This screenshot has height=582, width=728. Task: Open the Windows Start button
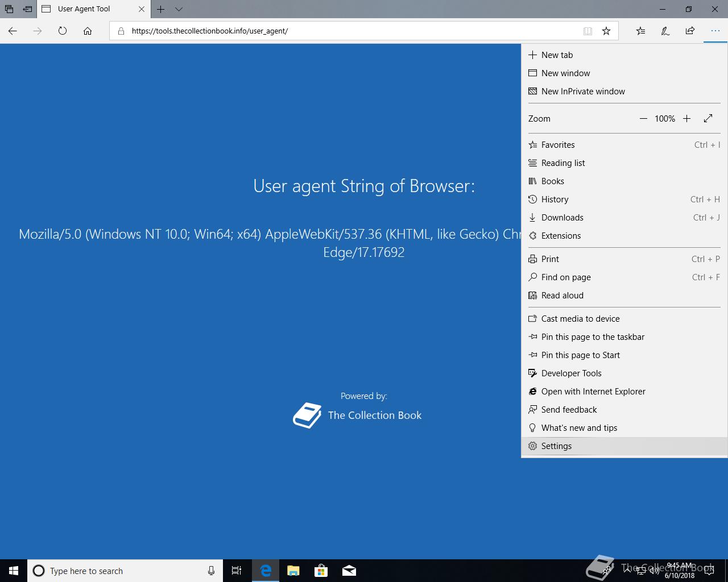[x=14, y=571]
